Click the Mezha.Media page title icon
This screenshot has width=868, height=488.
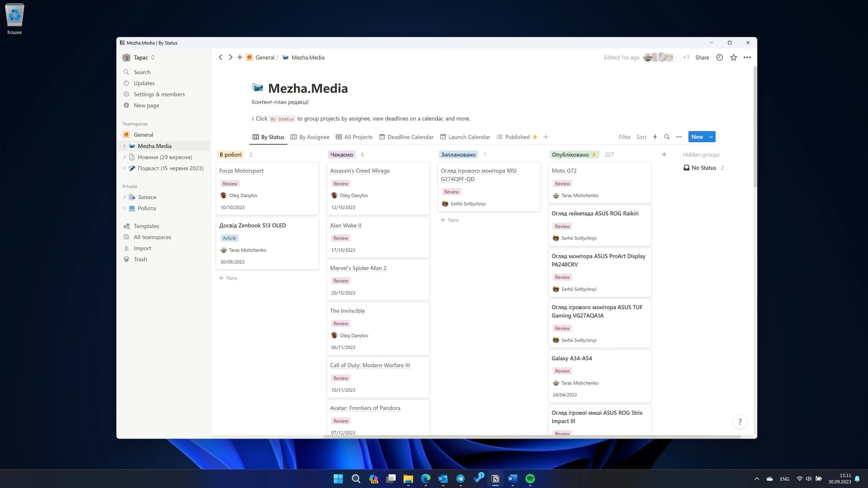click(x=258, y=88)
